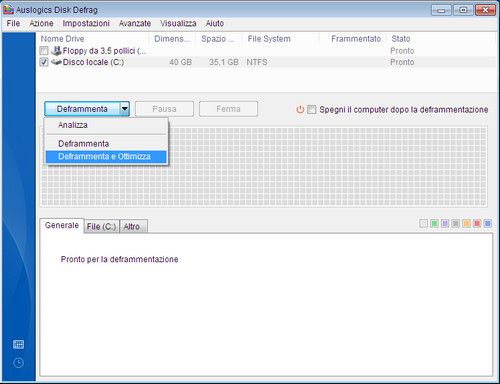
Task: Click the blue legend color square
Action: [x=488, y=223]
